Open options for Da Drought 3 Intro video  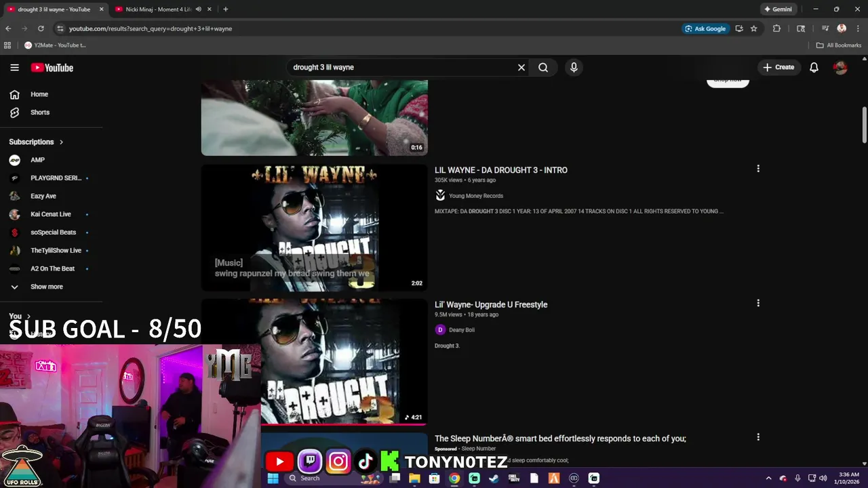tap(758, 168)
